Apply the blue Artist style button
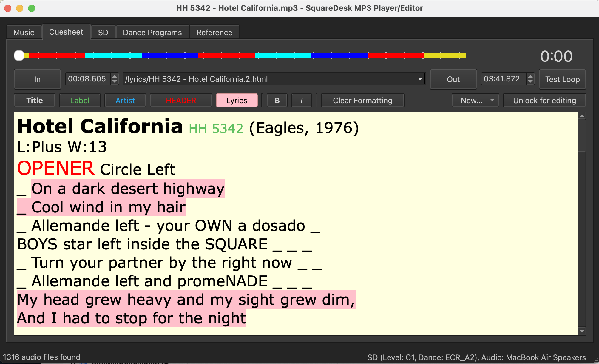The image size is (599, 364). [125, 100]
